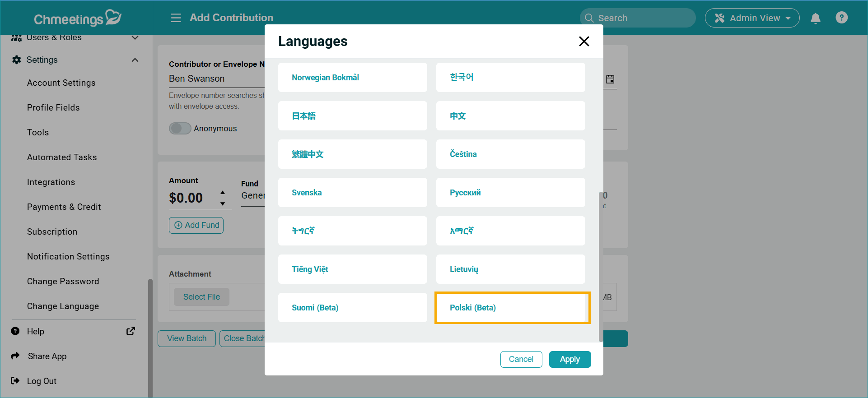The height and width of the screenshot is (398, 868).
Task: Select the Japanese 日本語 language option
Action: tap(353, 116)
